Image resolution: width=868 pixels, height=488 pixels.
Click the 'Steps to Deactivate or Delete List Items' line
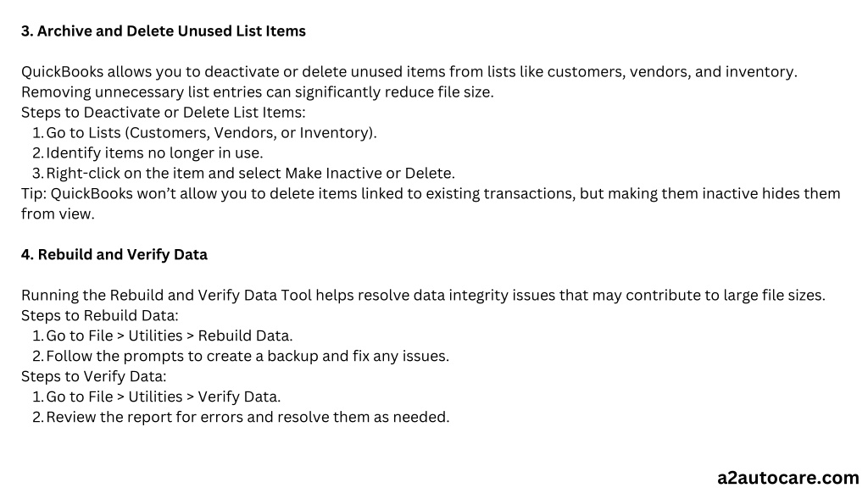click(164, 113)
